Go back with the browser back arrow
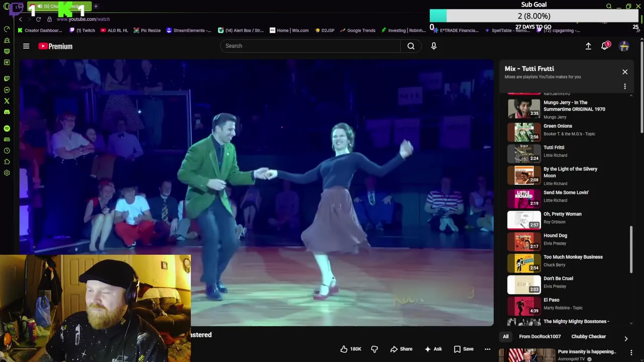 pyautogui.click(x=21, y=19)
